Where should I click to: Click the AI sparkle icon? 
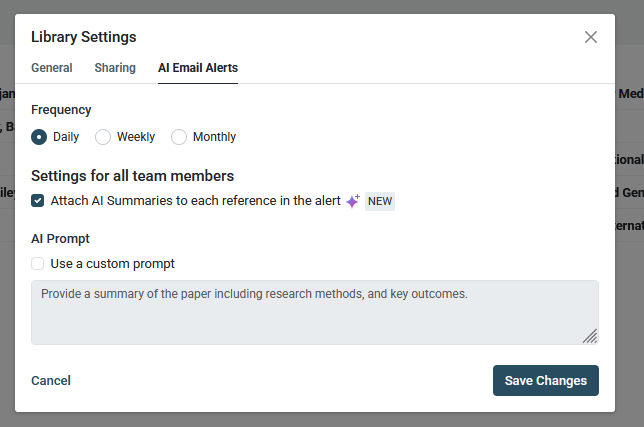point(352,201)
